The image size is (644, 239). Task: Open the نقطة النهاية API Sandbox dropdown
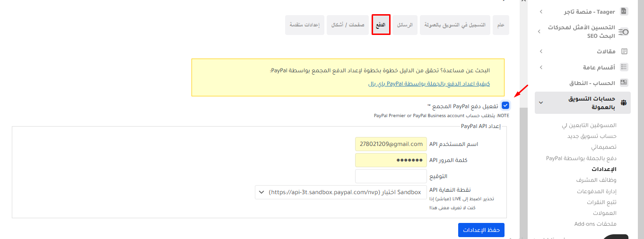click(x=341, y=192)
